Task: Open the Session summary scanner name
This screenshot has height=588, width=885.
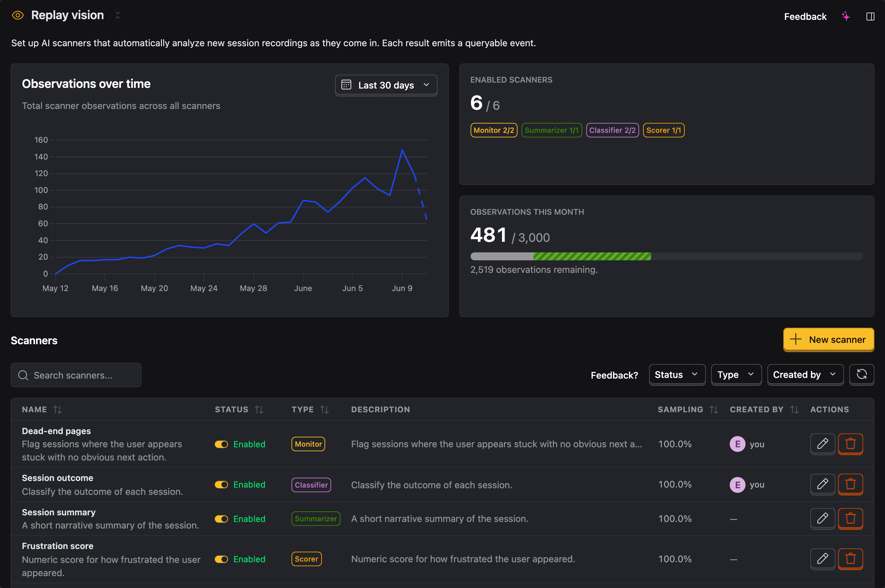Action: click(x=58, y=512)
